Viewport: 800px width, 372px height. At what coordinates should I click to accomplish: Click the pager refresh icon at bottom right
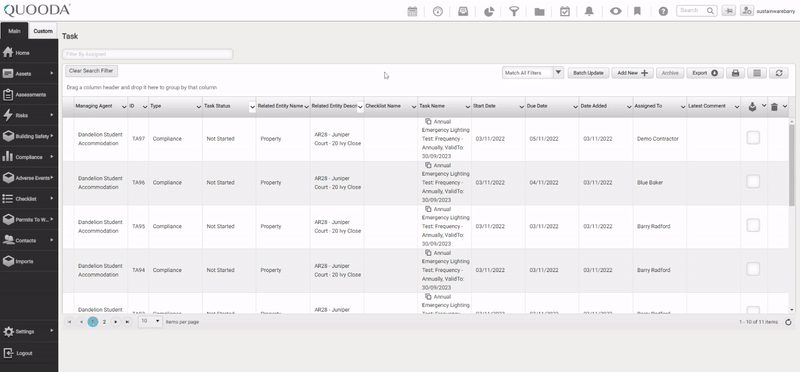[788, 322]
